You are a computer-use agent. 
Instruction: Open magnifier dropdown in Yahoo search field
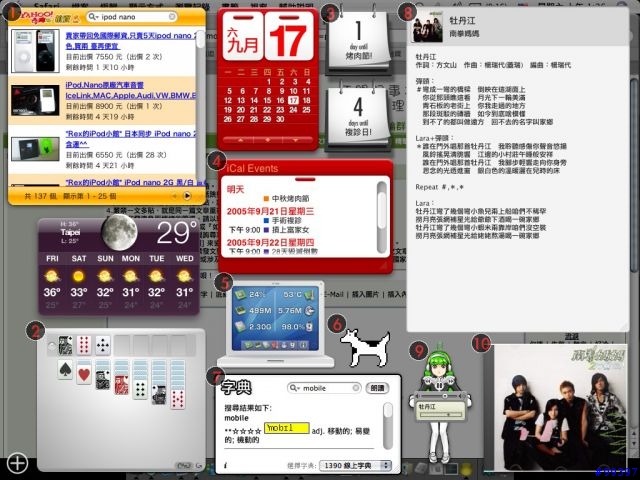click(94, 17)
